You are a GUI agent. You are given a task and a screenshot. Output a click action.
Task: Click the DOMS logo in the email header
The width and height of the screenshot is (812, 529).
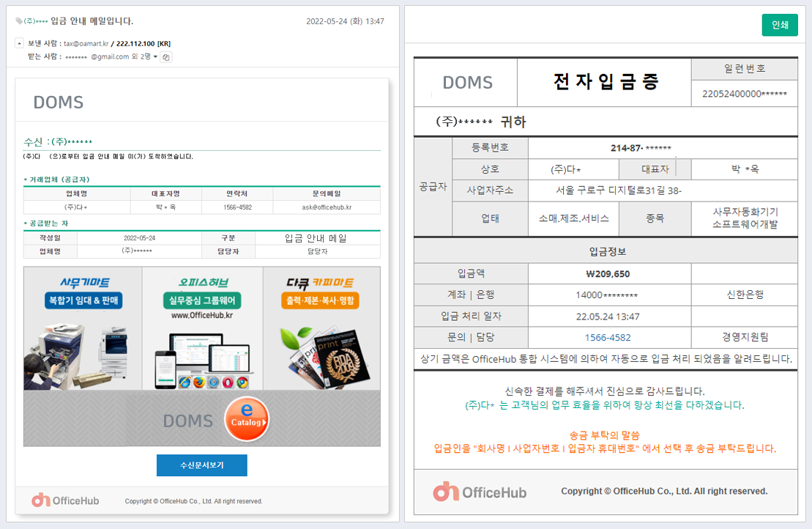click(x=59, y=102)
